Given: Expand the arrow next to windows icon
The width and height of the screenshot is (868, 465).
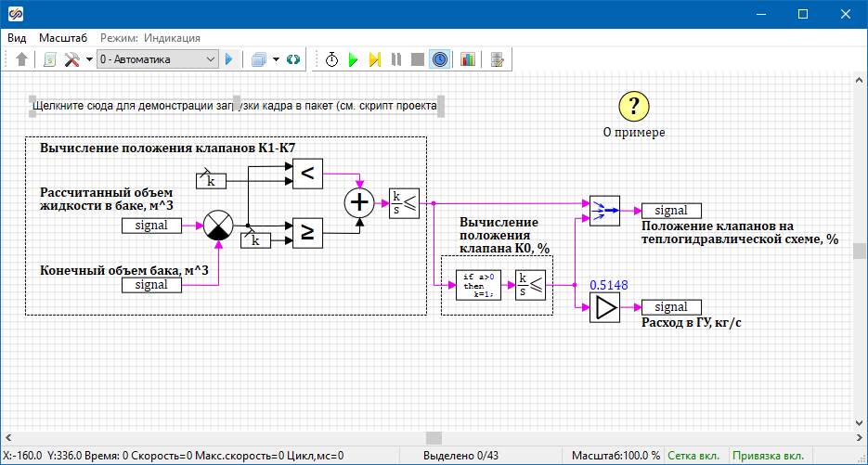Looking at the screenshot, I should pos(277,59).
